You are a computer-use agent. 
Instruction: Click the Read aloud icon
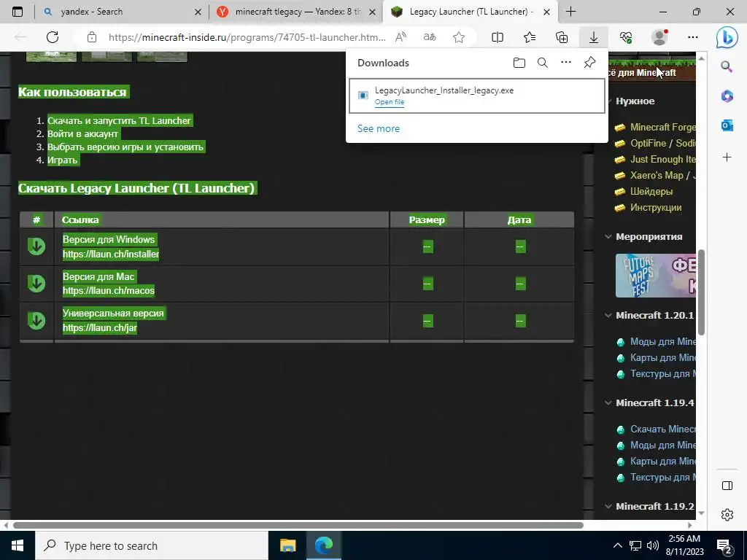pyautogui.click(x=400, y=37)
